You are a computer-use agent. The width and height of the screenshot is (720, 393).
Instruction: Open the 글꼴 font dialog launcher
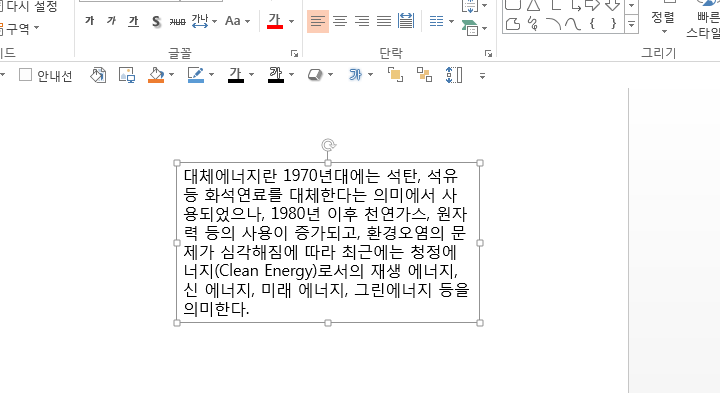point(294,54)
